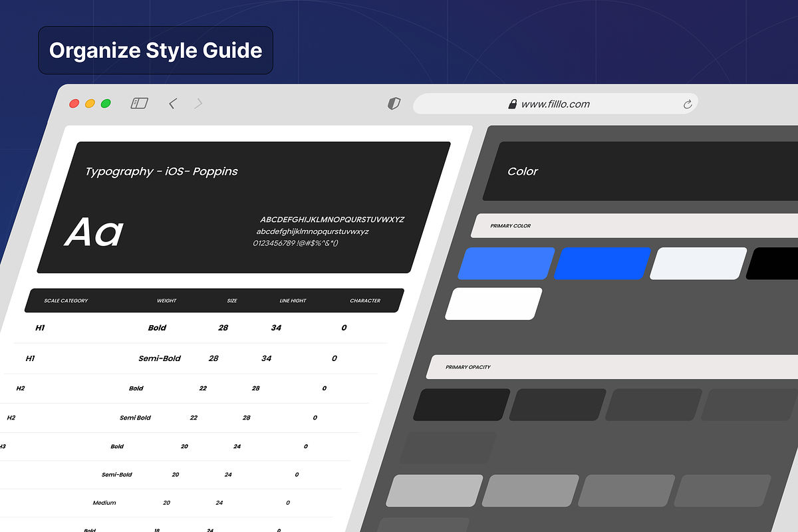Click size 22 in the H2 Bold row
Viewport: 798px width, 532px height.
[203, 388]
